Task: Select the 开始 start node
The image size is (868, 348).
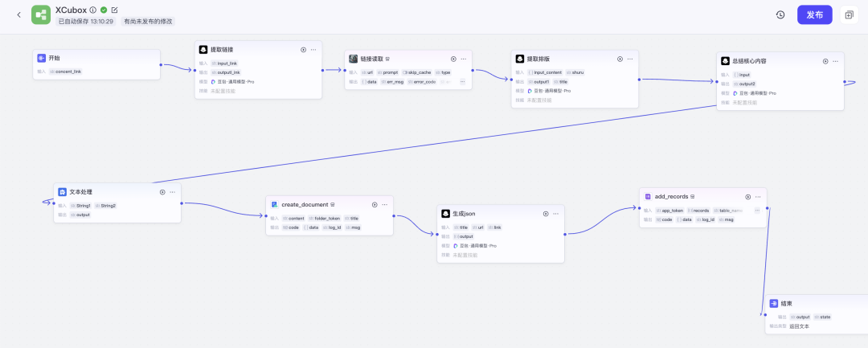Action: pos(96,65)
